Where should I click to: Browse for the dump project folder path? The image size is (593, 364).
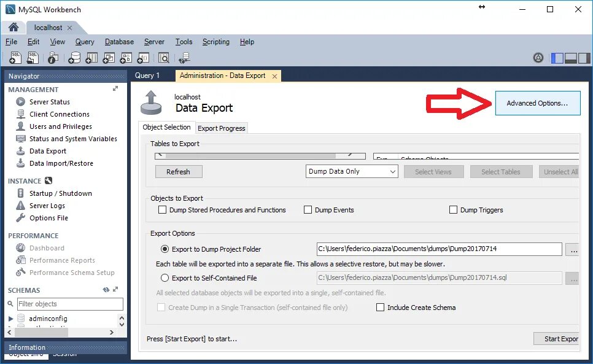573,250
